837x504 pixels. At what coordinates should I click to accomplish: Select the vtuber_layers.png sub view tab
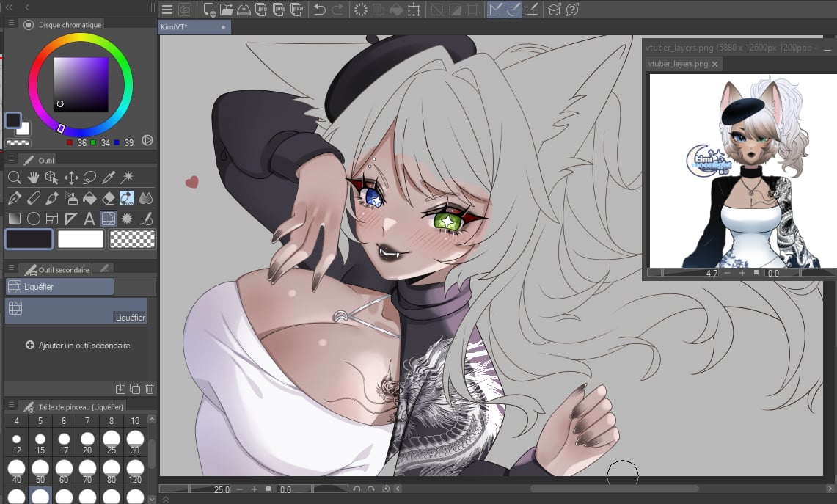[683, 64]
